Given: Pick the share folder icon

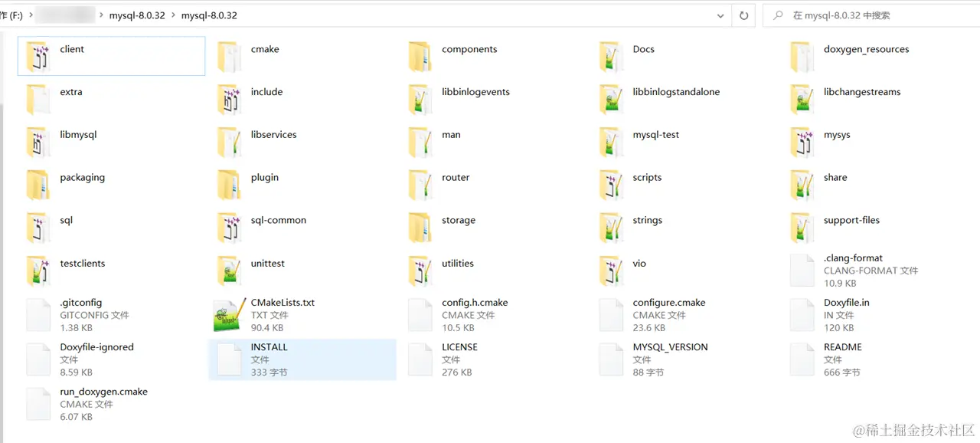Looking at the screenshot, I should (802, 185).
